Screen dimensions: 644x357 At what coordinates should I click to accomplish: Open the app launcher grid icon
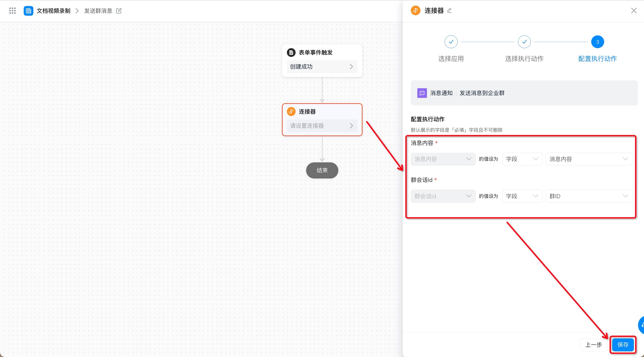click(x=12, y=11)
